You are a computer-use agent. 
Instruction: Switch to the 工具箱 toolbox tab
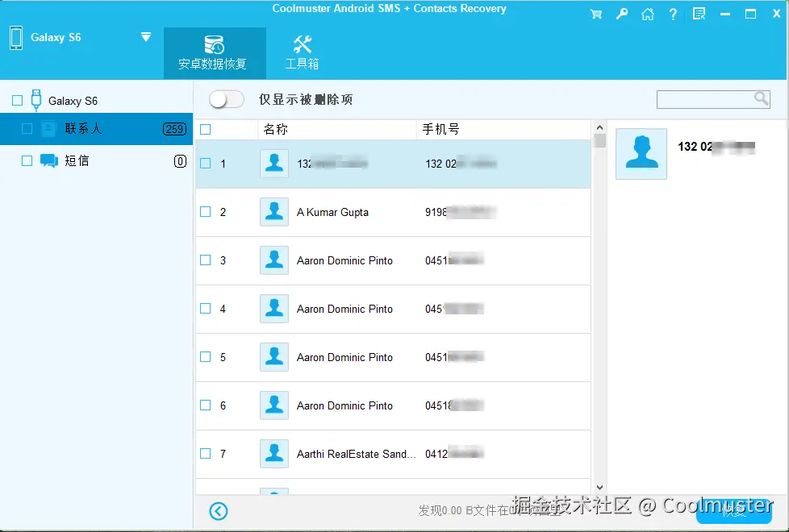[x=302, y=52]
